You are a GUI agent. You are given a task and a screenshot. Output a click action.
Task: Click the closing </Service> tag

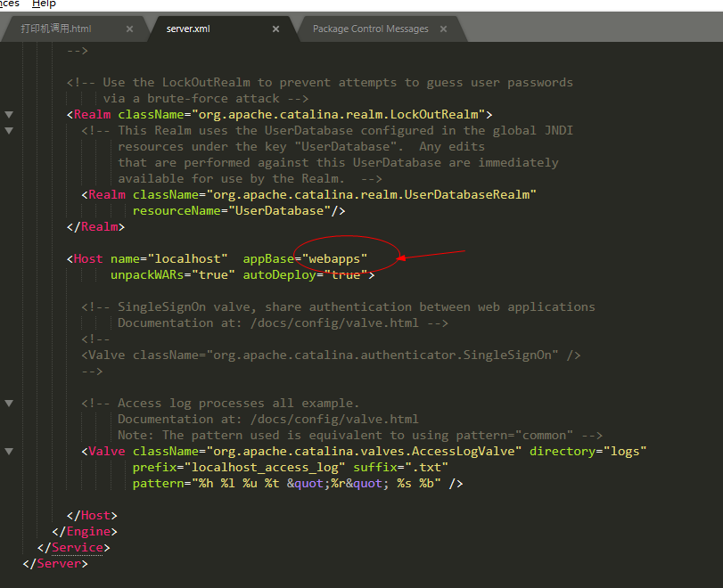73,547
